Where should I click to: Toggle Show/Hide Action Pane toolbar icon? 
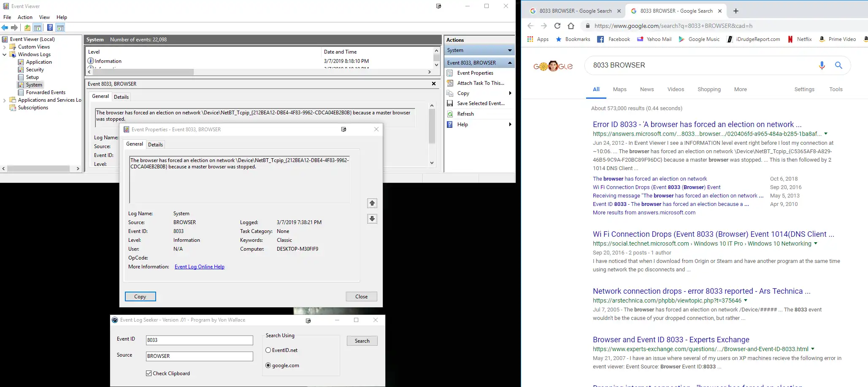click(60, 28)
